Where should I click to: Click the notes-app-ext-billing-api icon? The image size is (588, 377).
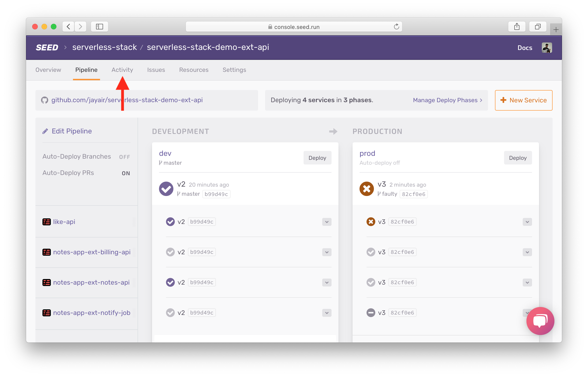[x=46, y=252]
